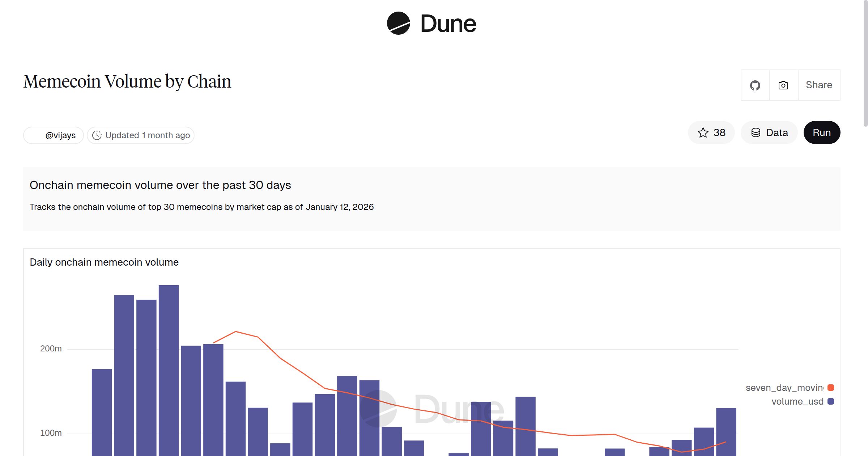Click the 'Updated 1 month ago' badge
Screen dimensions: 868x456
pos(140,135)
